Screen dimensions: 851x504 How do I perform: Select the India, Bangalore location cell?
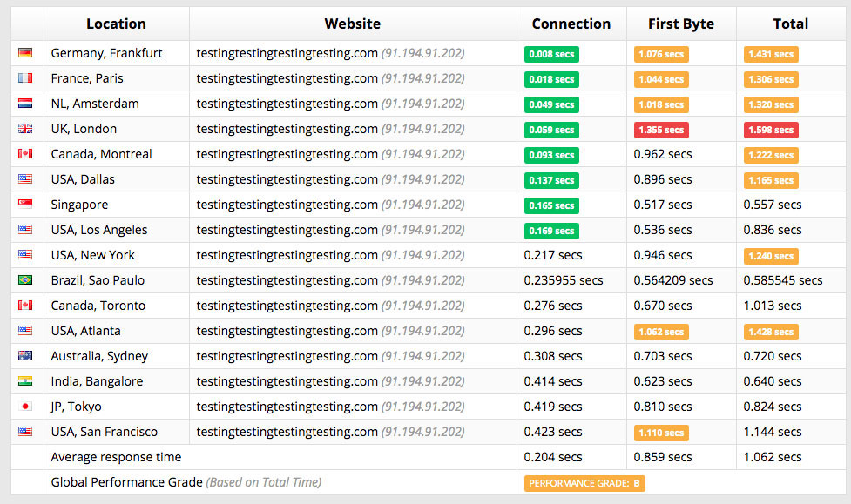(x=116, y=381)
